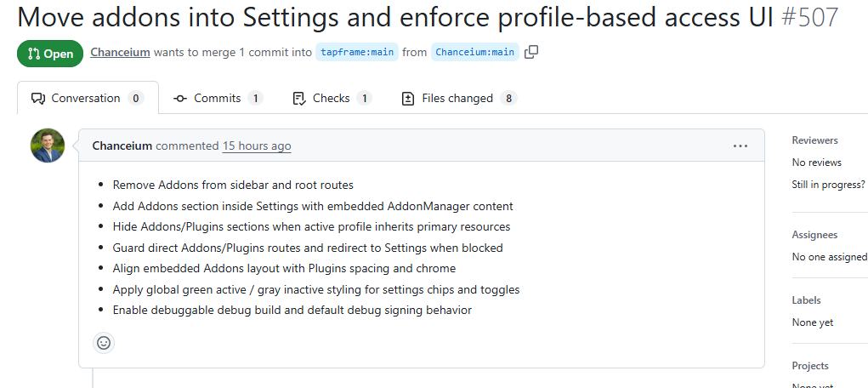The image size is (868, 388).
Task: Expand the Assignees sidebar section
Action: (814, 235)
